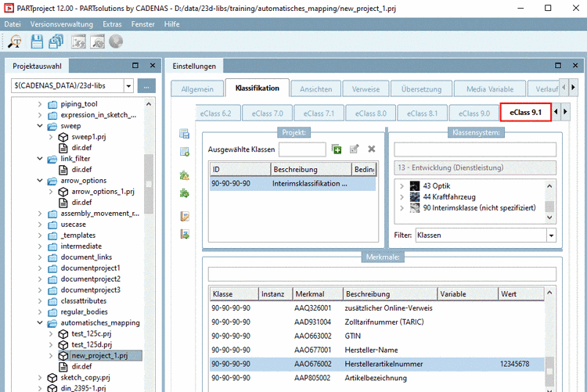Click the magnifier search icon in toolbar

point(15,41)
